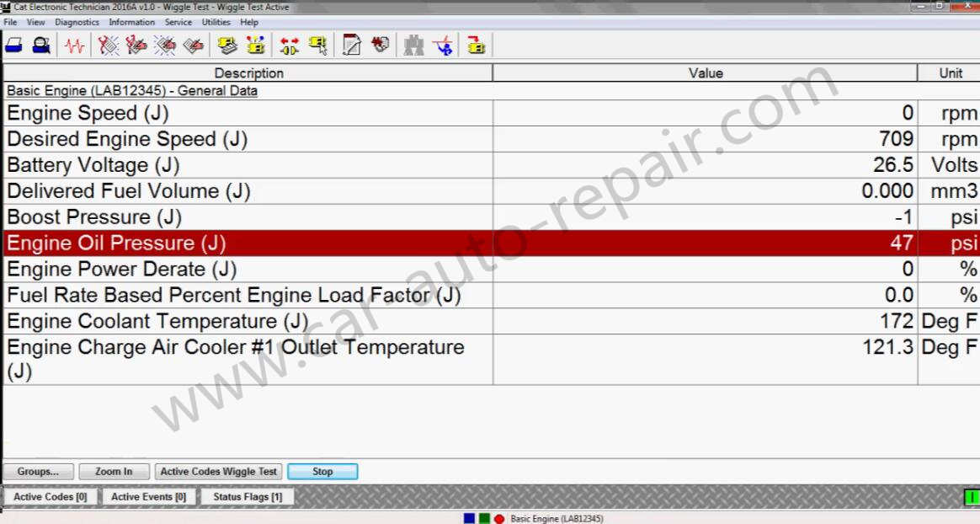The image size is (980, 524).
Task: Open the Status Tool waveform icon
Action: coord(74,45)
